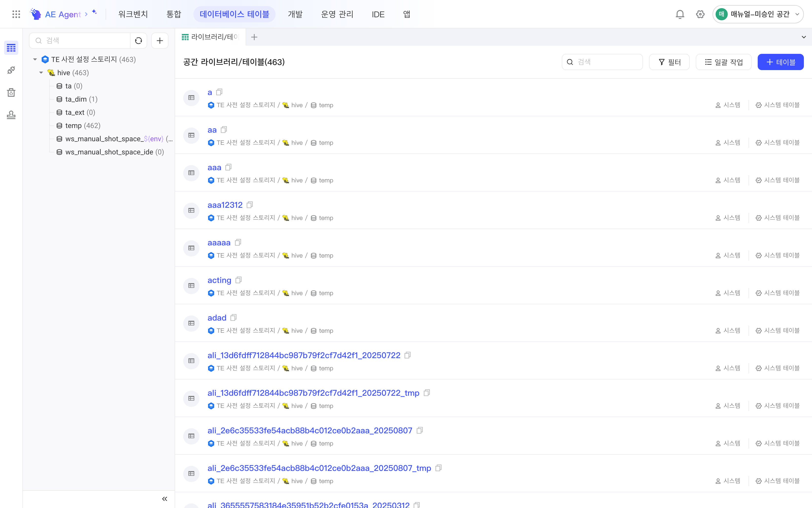Open the app launcher grid icon
The image size is (812, 508).
pos(16,14)
